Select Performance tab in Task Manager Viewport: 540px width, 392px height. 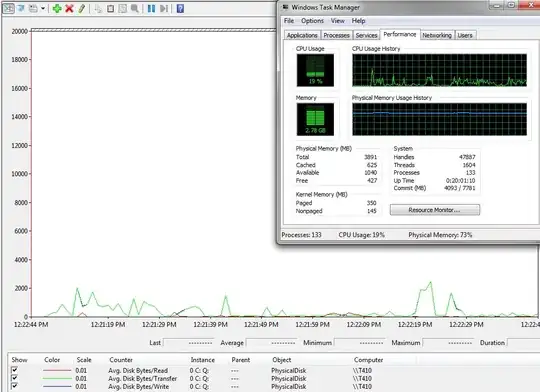[400, 34]
